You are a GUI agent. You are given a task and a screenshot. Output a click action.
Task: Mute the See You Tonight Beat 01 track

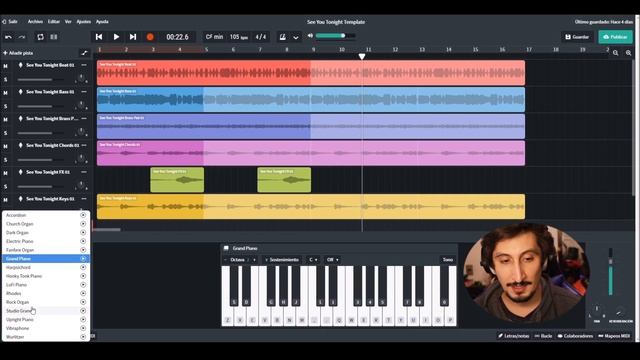5,66
